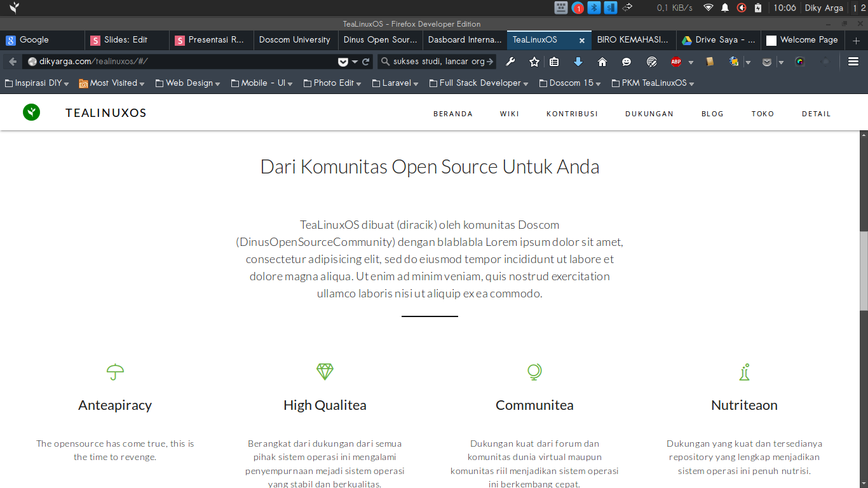Expand the Mobile - UI bookmarks folder
The height and width of the screenshot is (488, 868).
tap(262, 83)
